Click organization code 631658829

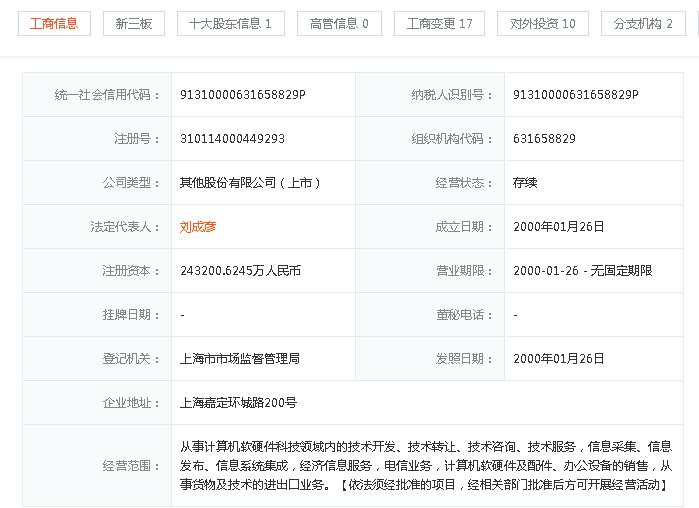[x=544, y=139]
